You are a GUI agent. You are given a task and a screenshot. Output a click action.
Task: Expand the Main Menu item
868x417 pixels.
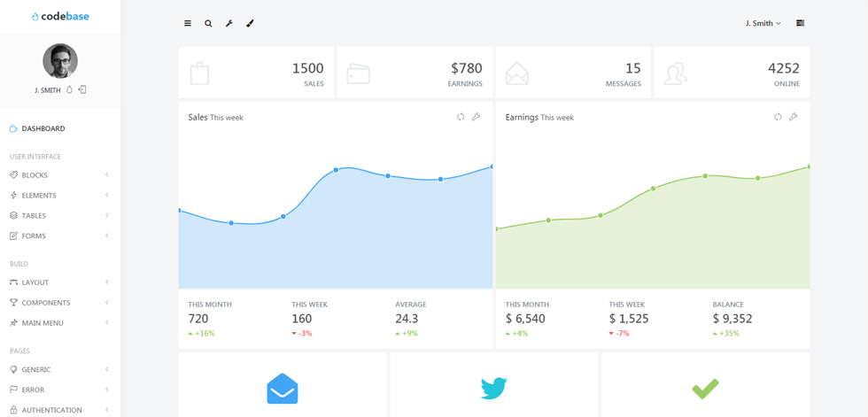pyautogui.click(x=60, y=323)
